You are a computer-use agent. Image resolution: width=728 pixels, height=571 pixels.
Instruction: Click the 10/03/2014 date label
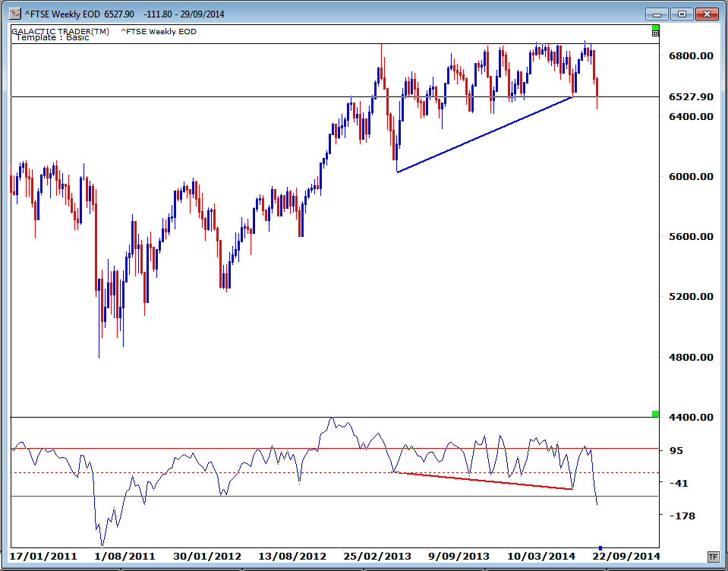[541, 556]
